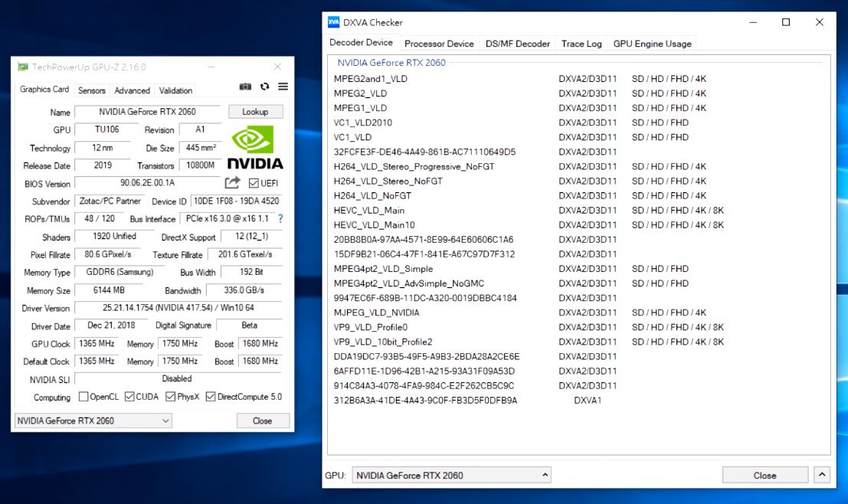Viewport: 848px width, 504px height.
Task: Enable the OpenCL checkbox
Action: point(84,397)
